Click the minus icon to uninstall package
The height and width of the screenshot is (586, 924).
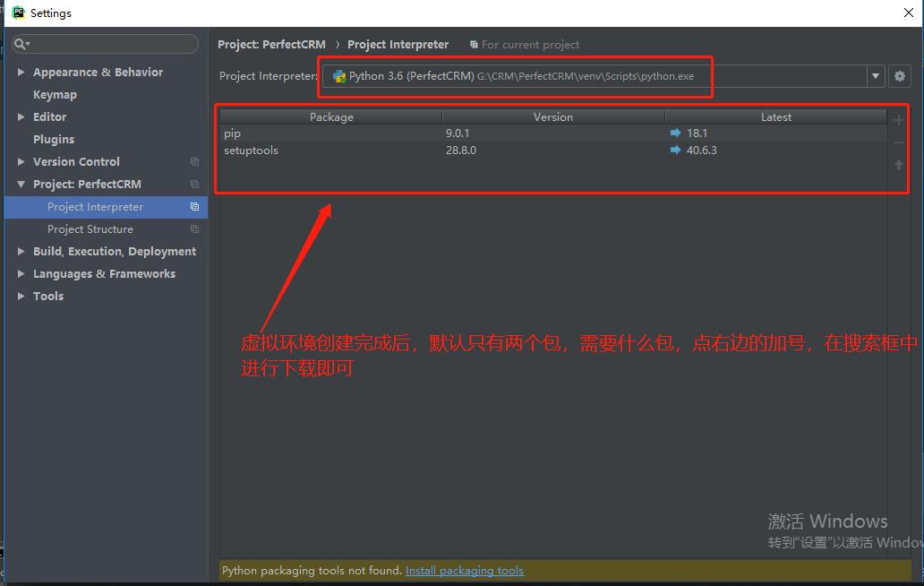tap(899, 142)
